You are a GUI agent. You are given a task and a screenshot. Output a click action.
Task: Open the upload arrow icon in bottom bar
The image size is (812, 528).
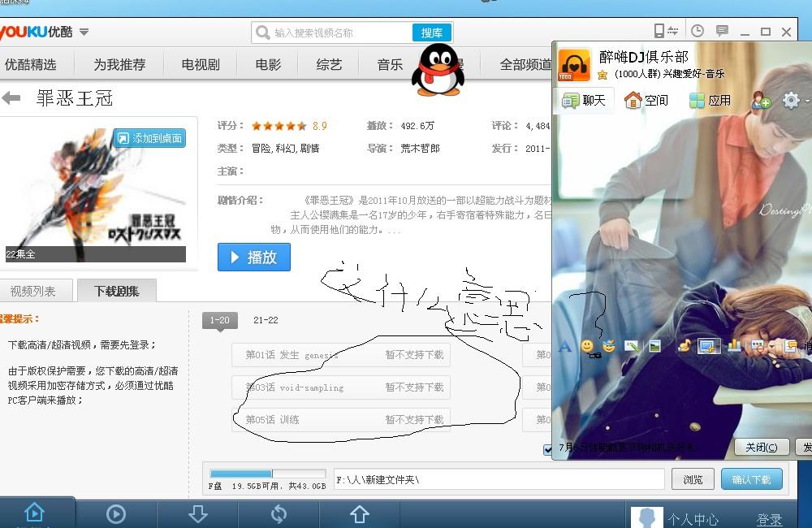[x=360, y=514]
